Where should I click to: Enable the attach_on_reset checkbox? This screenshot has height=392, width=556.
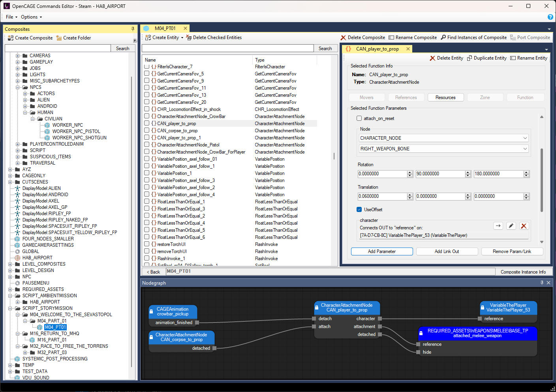(x=359, y=118)
